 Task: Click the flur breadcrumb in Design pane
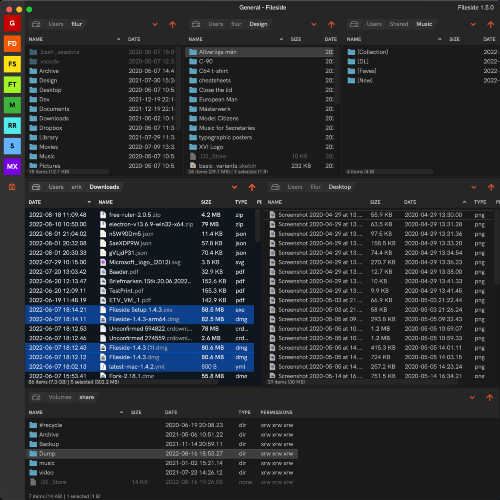tap(236, 24)
